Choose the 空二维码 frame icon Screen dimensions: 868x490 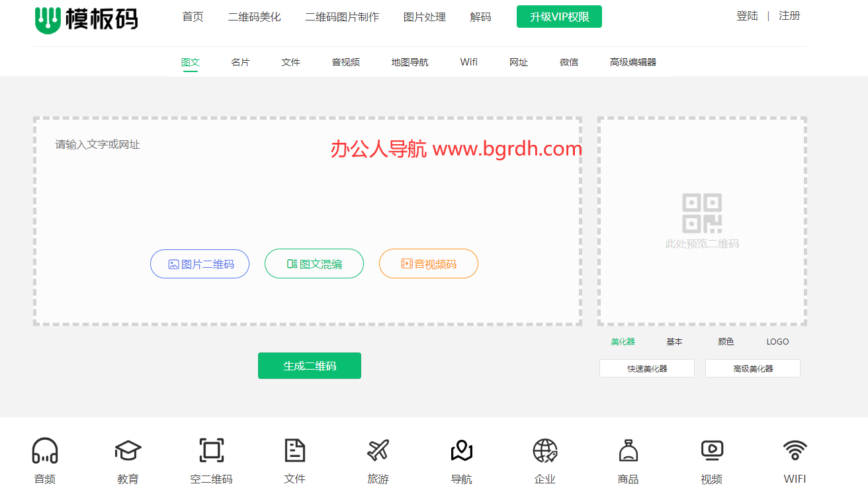click(x=211, y=451)
